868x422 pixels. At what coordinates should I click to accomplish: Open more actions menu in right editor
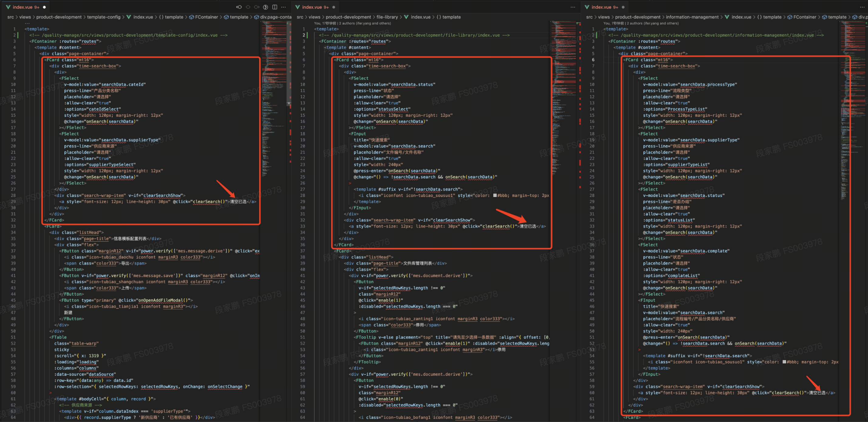(862, 7)
